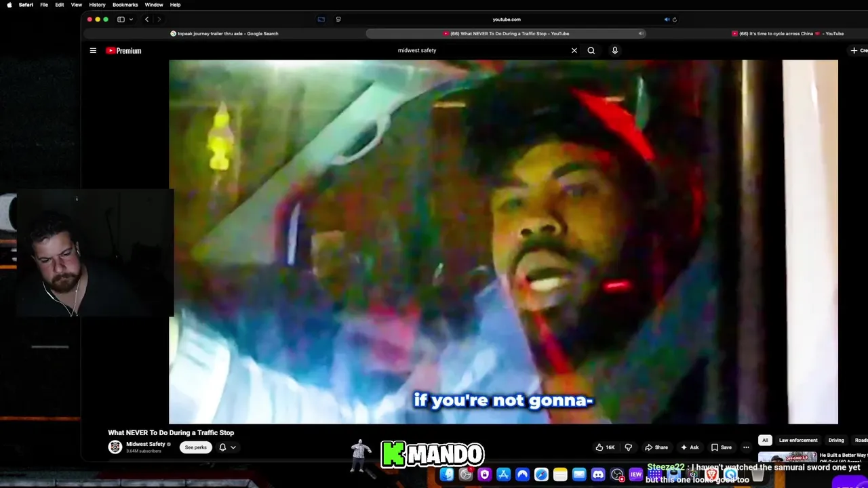
Task: Open Mail in the Dock
Action: 579,474
